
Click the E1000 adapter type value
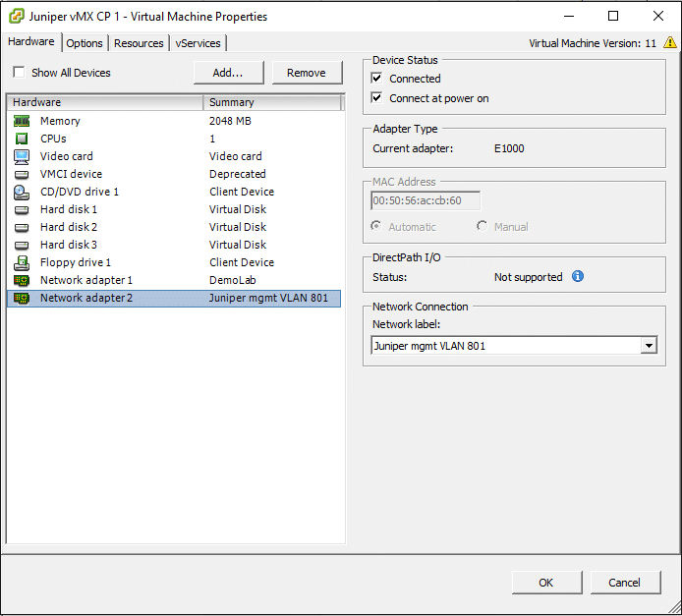click(x=509, y=148)
